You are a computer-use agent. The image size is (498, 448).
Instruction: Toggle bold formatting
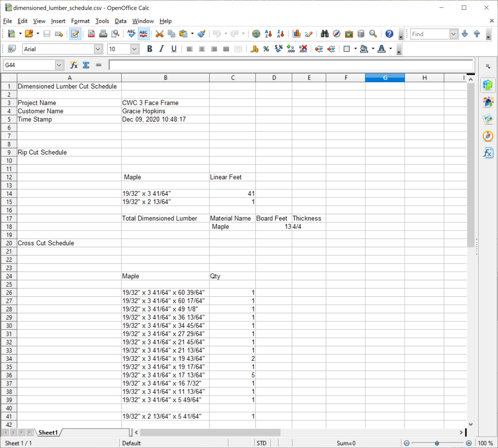149,49
